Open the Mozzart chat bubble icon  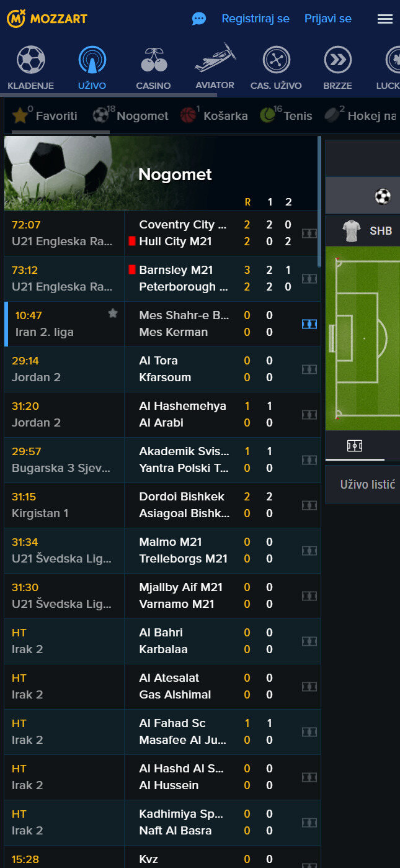pyautogui.click(x=198, y=19)
